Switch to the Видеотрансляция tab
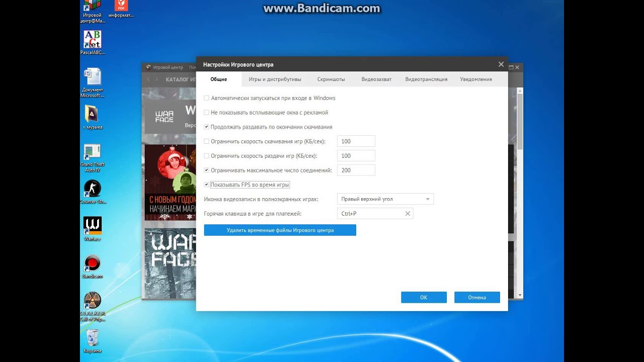 pyautogui.click(x=426, y=79)
